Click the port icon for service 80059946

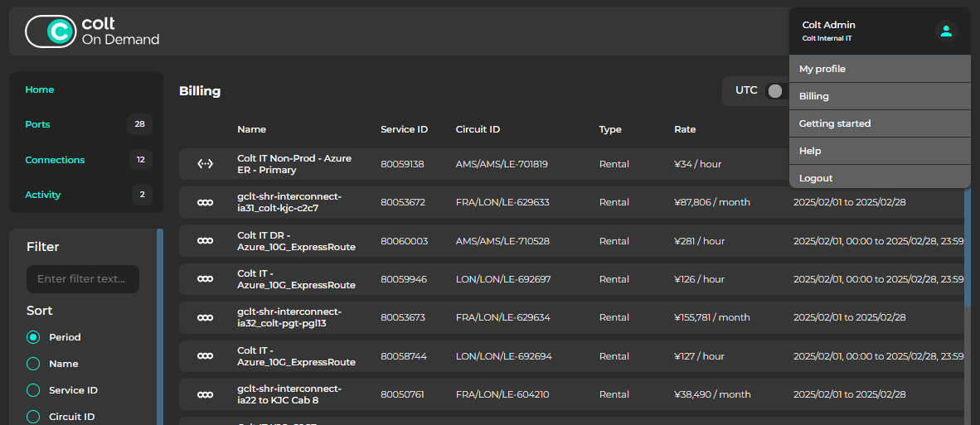(205, 279)
